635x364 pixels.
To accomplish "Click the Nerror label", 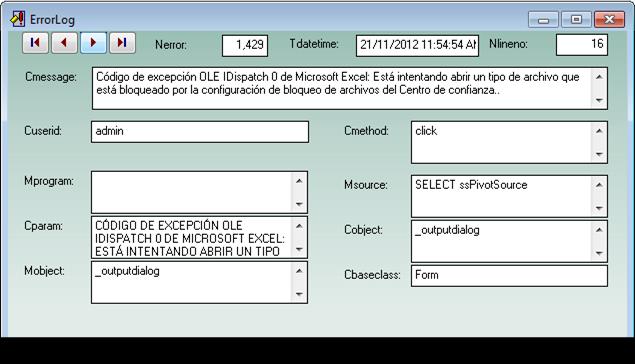I will [x=171, y=45].
